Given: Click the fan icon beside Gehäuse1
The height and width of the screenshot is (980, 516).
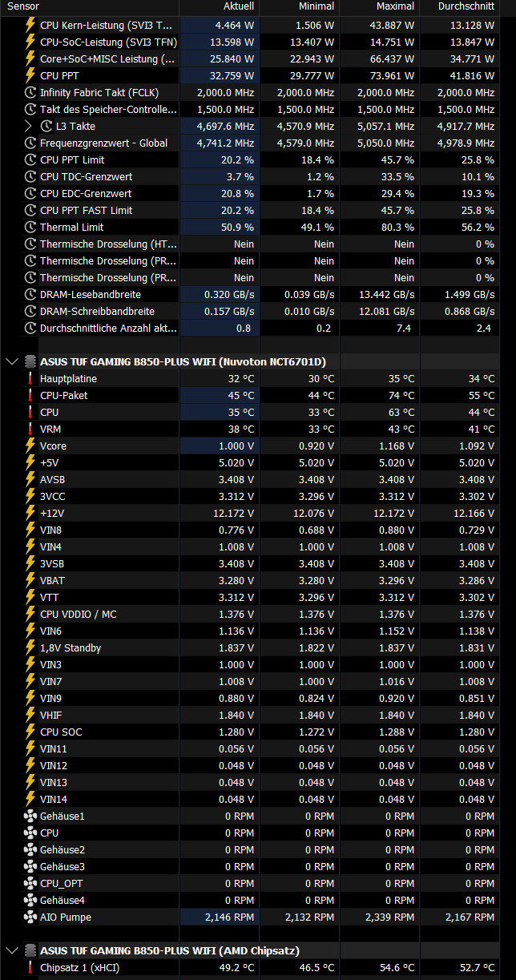Looking at the screenshot, I should [30, 816].
